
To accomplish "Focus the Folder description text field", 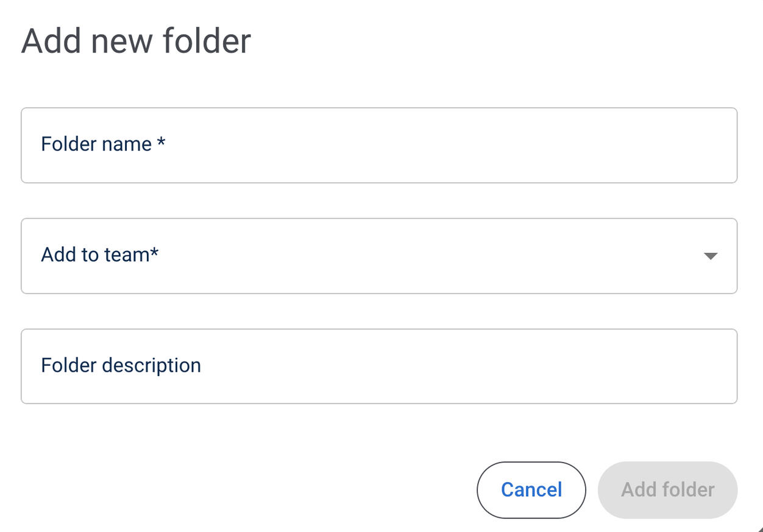I will pos(379,366).
